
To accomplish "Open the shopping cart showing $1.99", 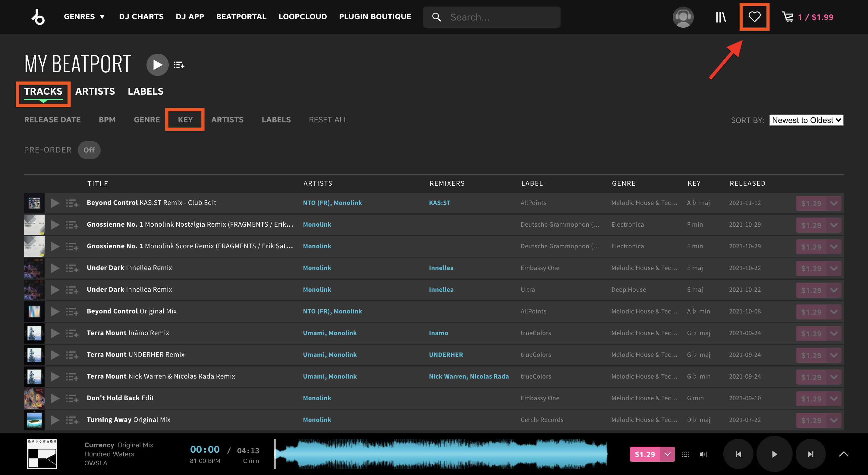I will click(x=807, y=17).
